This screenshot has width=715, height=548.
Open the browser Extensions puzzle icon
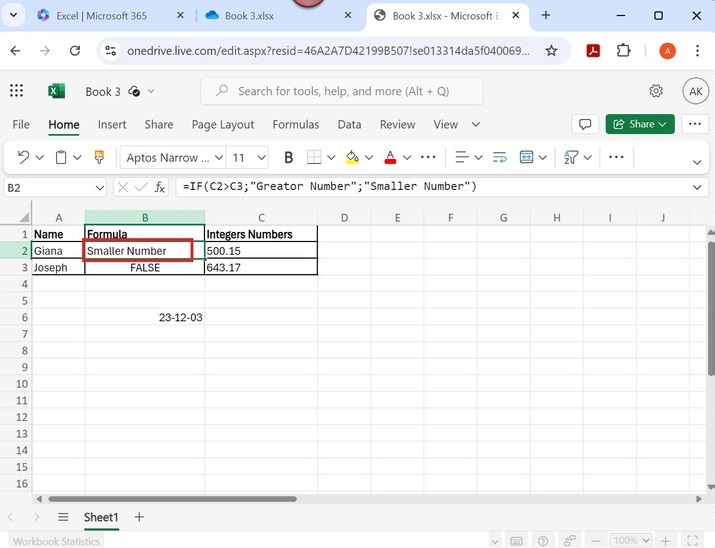click(x=623, y=51)
